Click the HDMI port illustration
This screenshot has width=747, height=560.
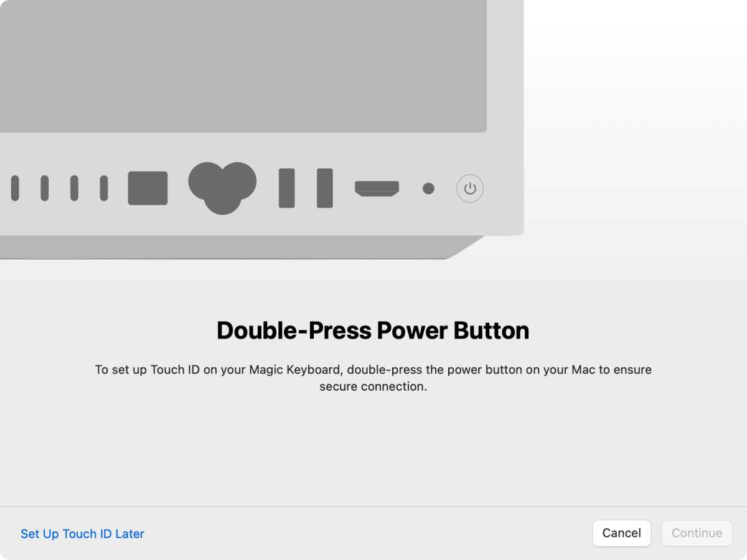click(377, 189)
